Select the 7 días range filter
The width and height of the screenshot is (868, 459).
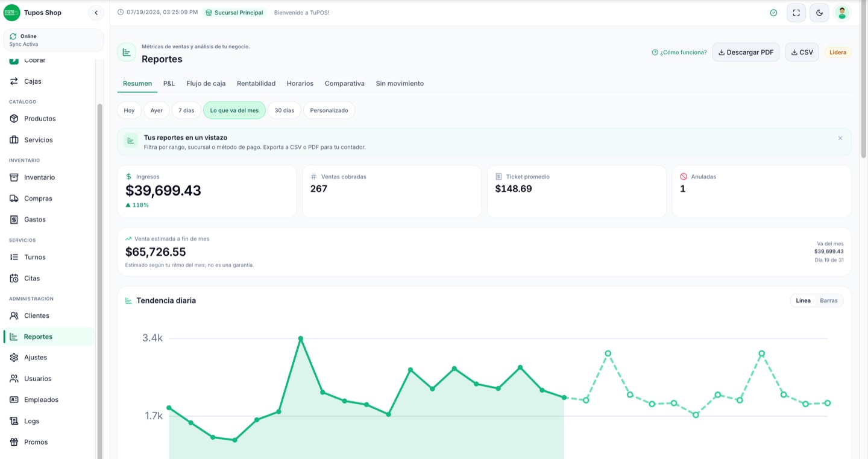pyautogui.click(x=186, y=110)
